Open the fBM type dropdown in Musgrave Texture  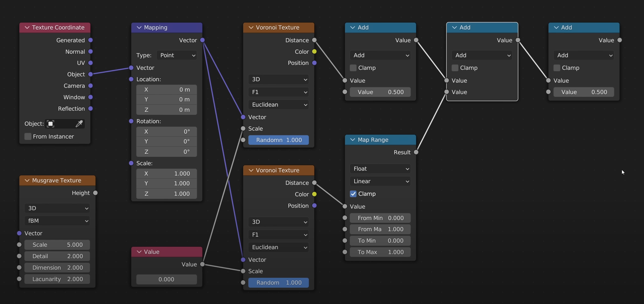coord(57,221)
